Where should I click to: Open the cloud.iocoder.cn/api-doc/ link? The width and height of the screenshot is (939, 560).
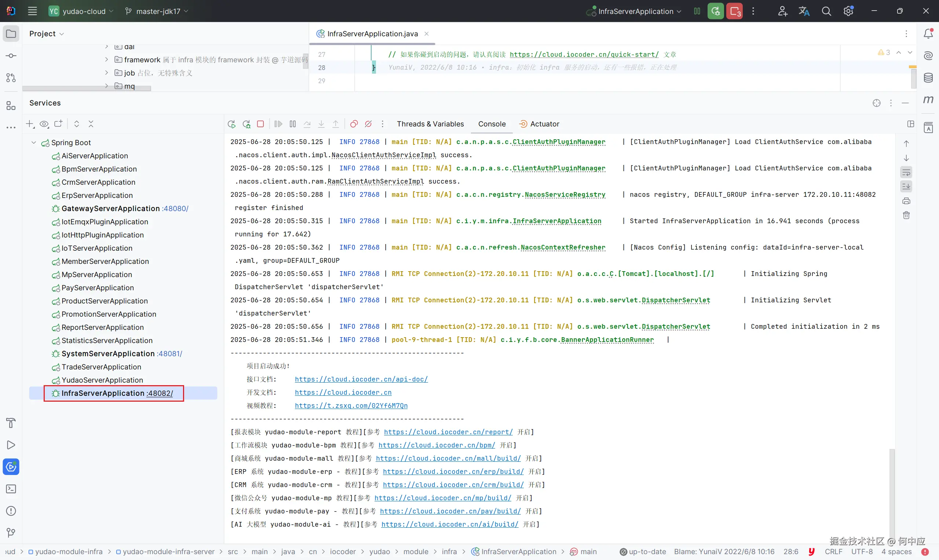pyautogui.click(x=361, y=379)
